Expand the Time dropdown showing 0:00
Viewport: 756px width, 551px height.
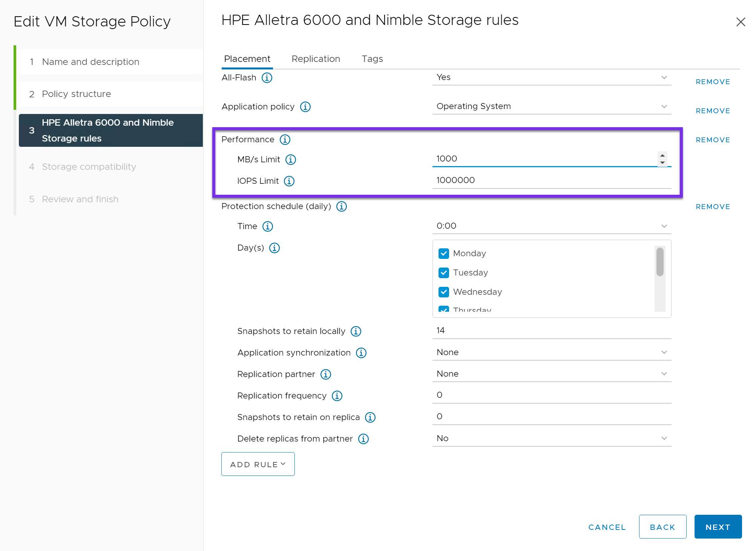pyautogui.click(x=551, y=226)
